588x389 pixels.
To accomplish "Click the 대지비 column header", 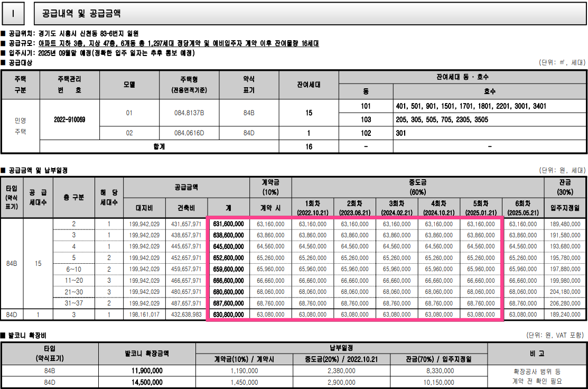I will coord(144,208).
